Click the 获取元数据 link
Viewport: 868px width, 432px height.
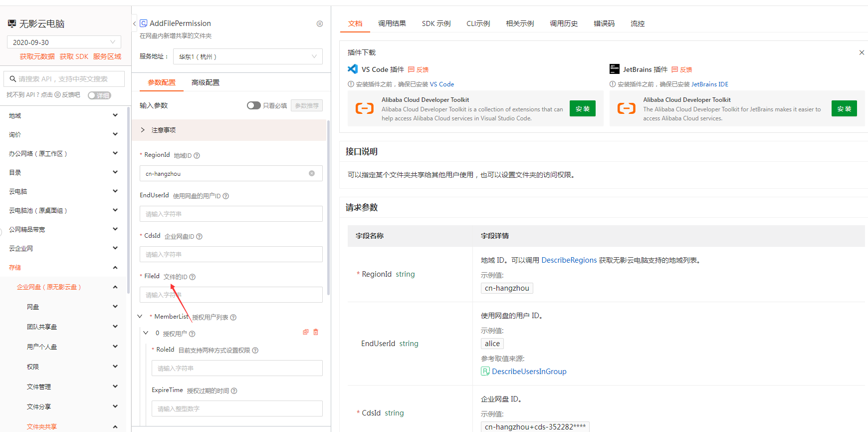37,56
